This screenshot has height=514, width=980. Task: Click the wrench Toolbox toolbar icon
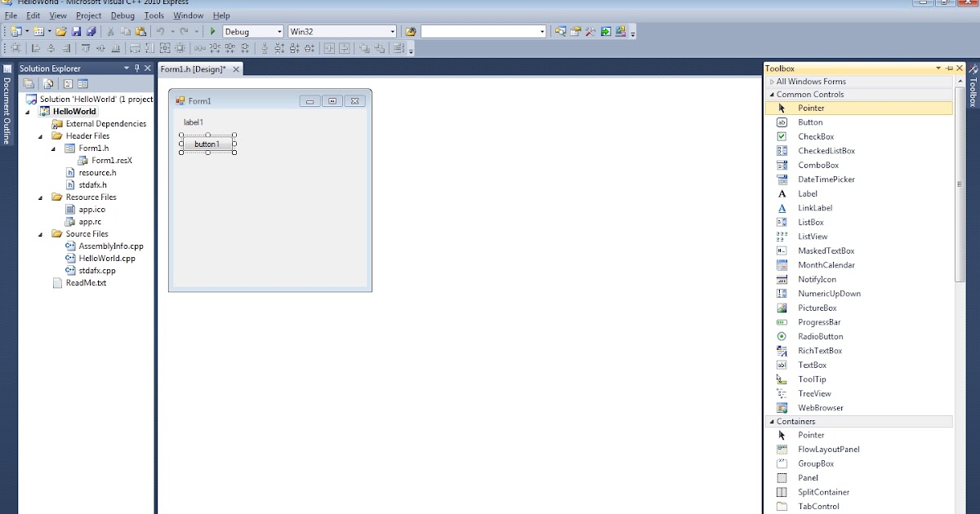click(x=590, y=31)
